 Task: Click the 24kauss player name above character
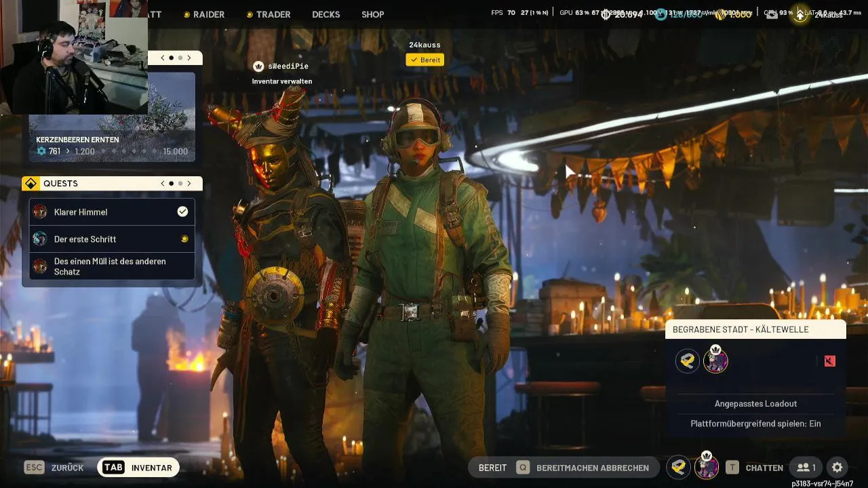[425, 45]
